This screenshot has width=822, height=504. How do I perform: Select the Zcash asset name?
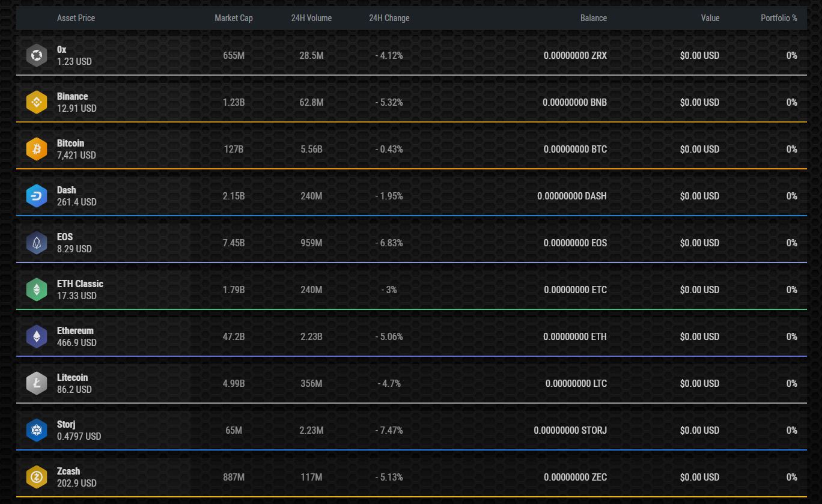click(68, 471)
